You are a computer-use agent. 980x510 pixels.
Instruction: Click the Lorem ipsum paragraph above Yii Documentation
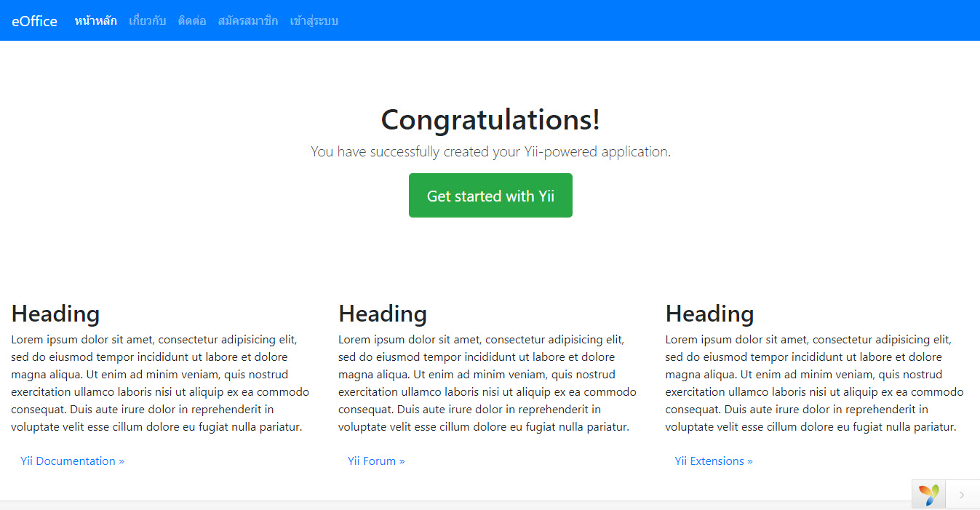161,383
